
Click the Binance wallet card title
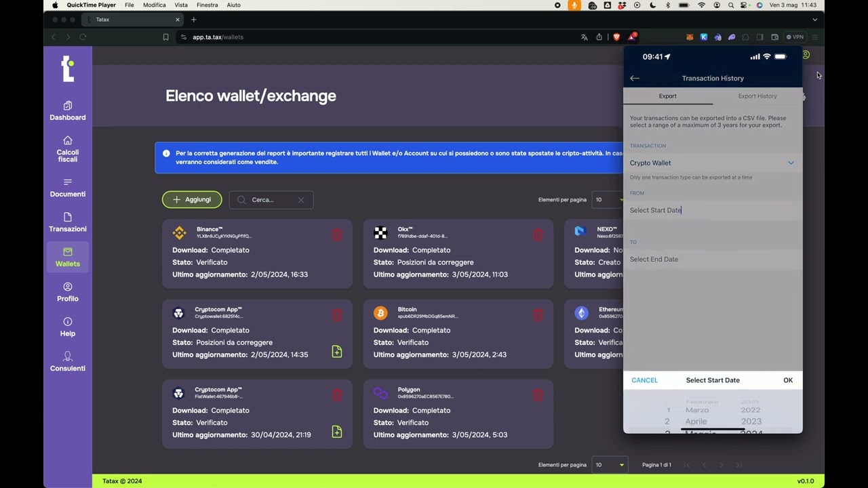click(x=210, y=229)
